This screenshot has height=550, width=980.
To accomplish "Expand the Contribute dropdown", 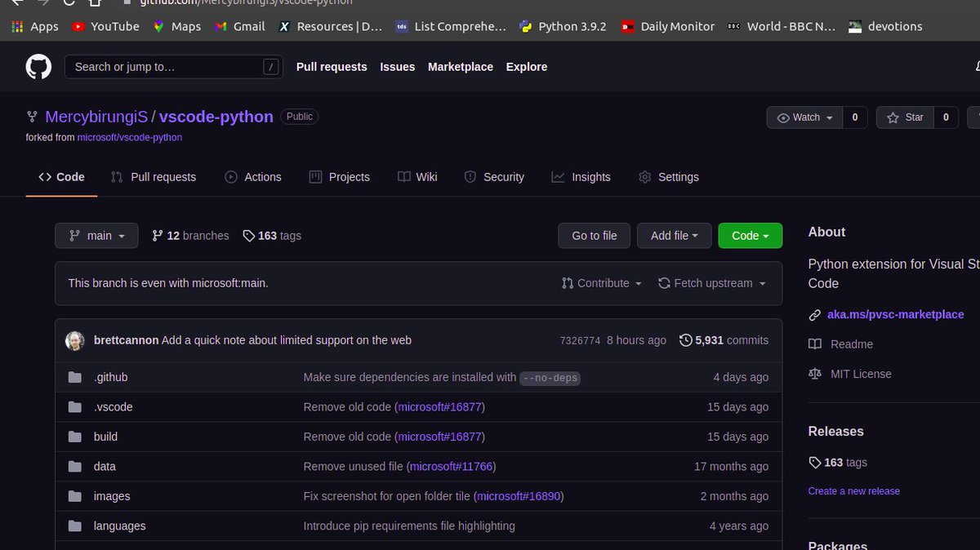I will click(x=602, y=283).
